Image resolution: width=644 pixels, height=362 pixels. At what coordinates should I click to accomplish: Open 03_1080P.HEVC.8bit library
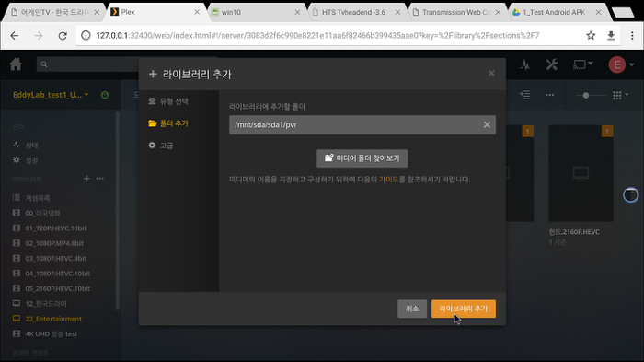coord(50,258)
